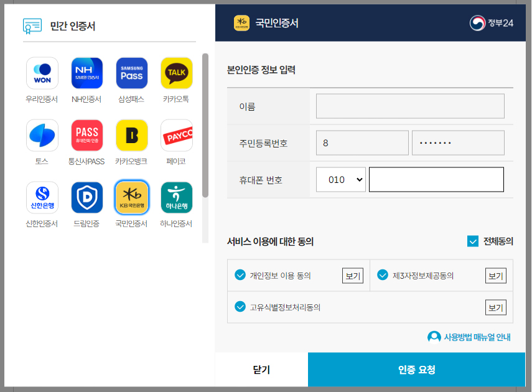Select the 우리인증서 WON icon
The image size is (532, 392).
(x=42, y=73)
